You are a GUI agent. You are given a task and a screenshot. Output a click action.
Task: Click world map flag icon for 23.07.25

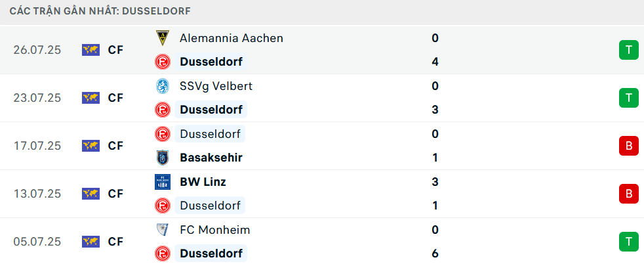(x=91, y=98)
